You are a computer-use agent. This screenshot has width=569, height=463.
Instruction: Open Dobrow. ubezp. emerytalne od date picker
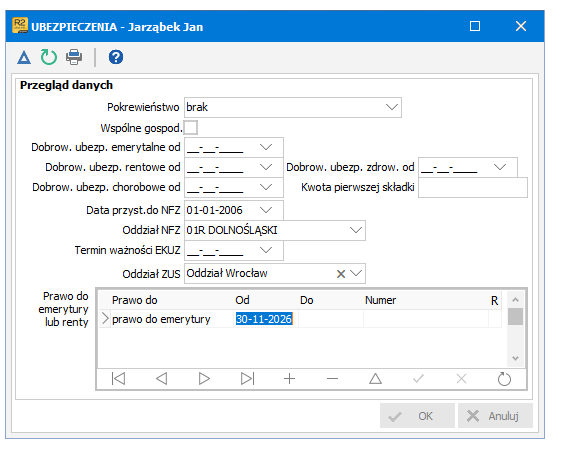266,147
